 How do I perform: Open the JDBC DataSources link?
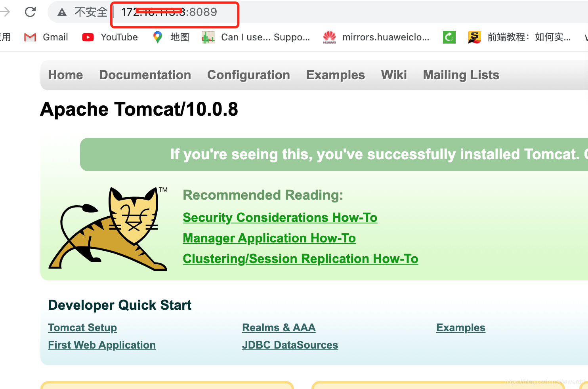[x=290, y=345]
